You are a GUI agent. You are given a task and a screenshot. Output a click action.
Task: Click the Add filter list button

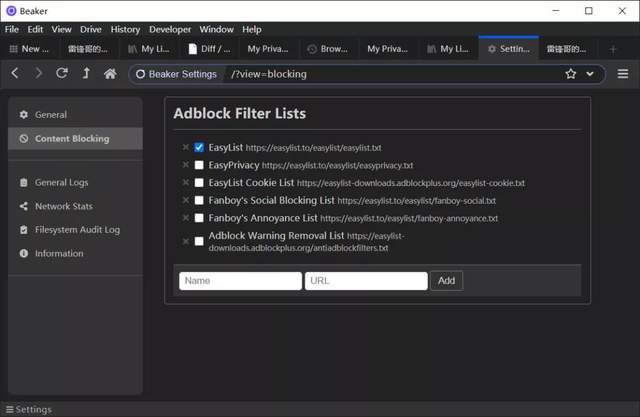(446, 281)
